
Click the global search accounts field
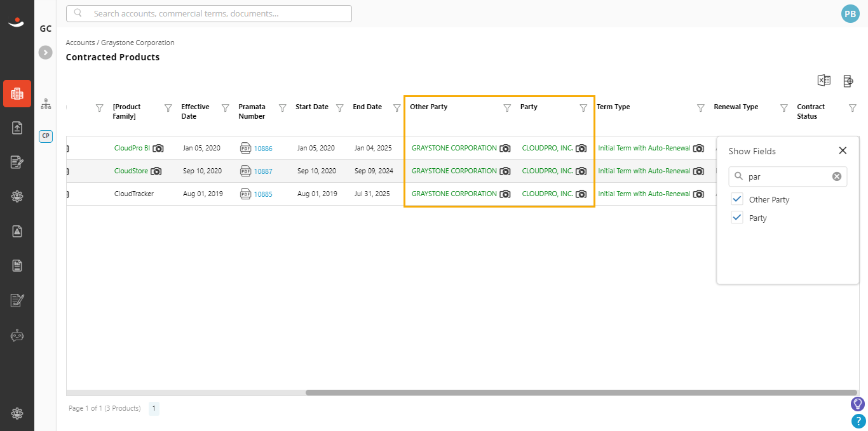[209, 13]
